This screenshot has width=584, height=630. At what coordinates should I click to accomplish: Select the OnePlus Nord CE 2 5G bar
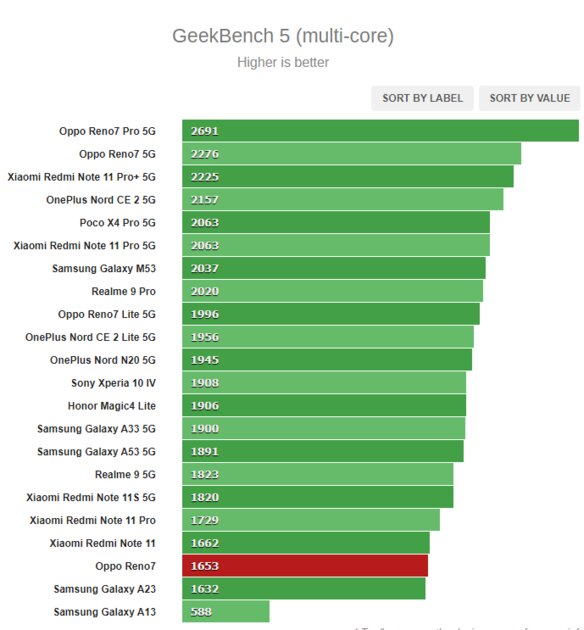pos(343,200)
